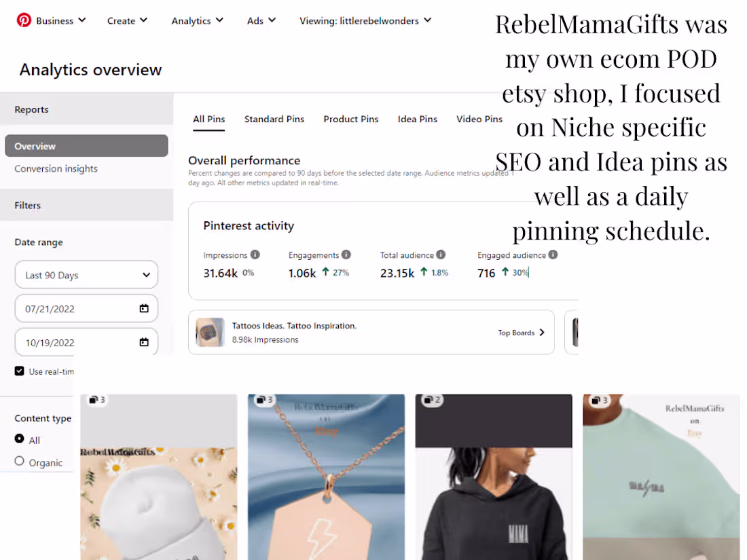The width and height of the screenshot is (747, 560).
Task: Open the calendar picker for the 10/19/2022 date
Action: pyautogui.click(x=144, y=342)
